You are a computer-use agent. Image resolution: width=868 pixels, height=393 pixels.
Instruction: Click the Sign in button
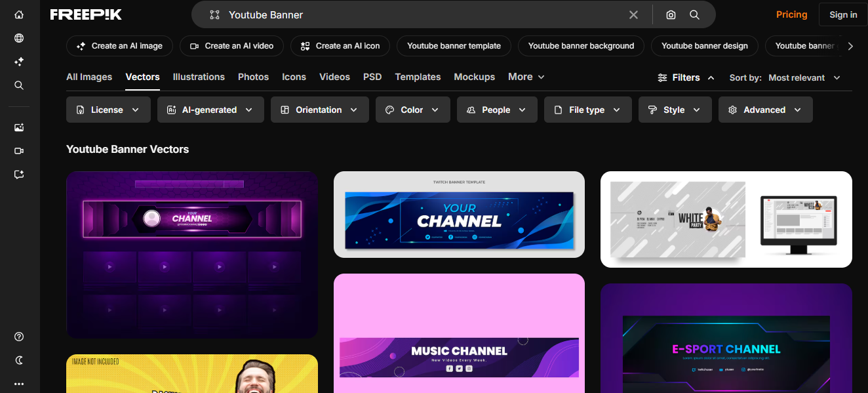tap(843, 14)
